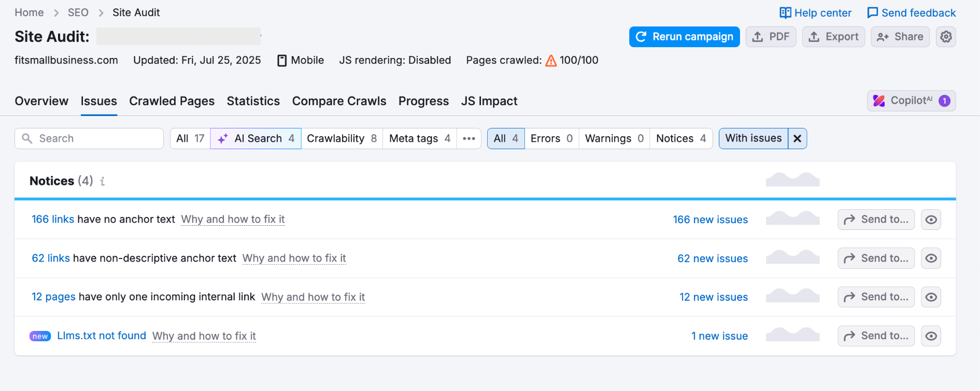Open 'Why and how to fix it' for no anchor text
This screenshot has width=980, height=391.
tap(233, 219)
